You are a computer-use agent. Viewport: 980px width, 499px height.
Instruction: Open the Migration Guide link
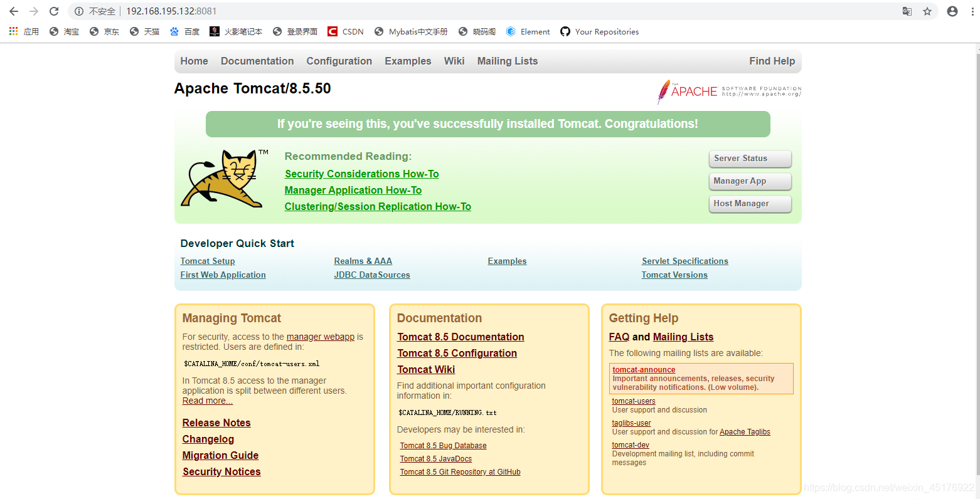pos(220,456)
